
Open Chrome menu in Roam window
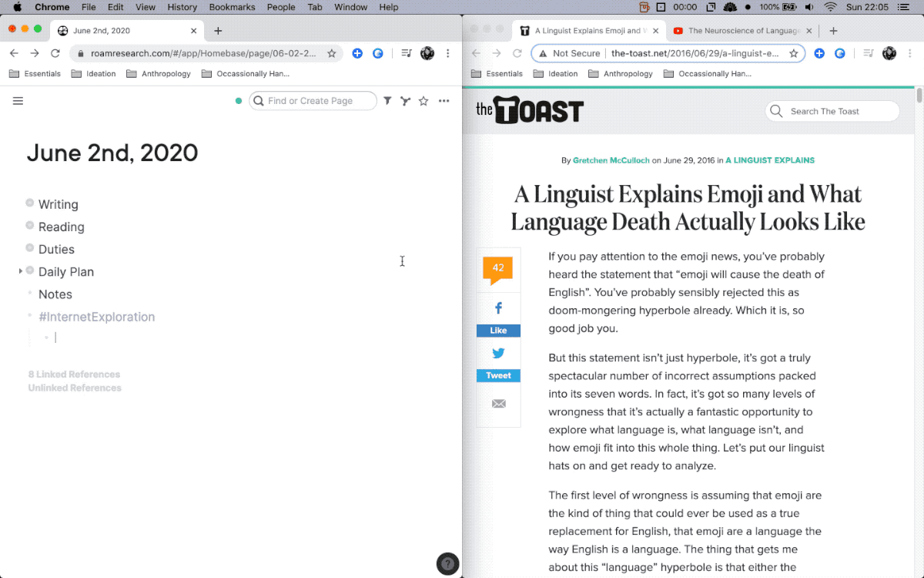pos(448,53)
